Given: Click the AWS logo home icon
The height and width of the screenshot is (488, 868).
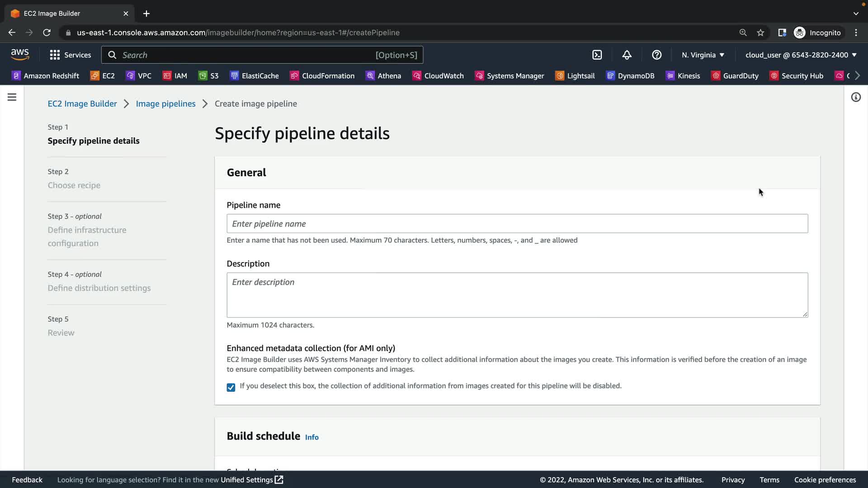Looking at the screenshot, I should (x=20, y=55).
